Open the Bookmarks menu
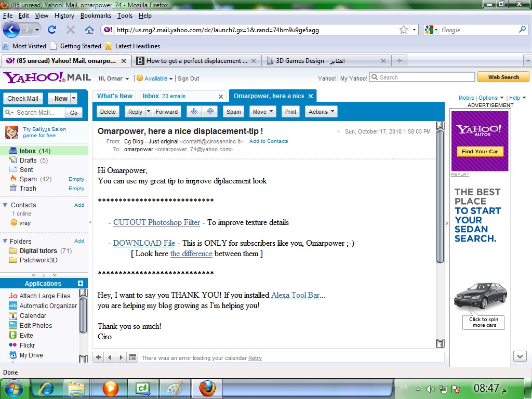The width and height of the screenshot is (532, 399). (x=96, y=16)
